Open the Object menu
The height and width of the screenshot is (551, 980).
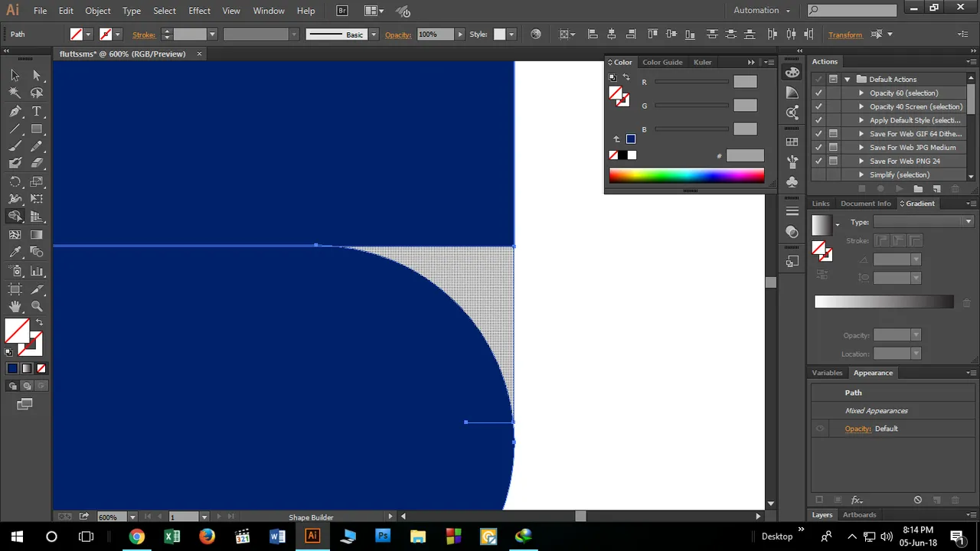pyautogui.click(x=98, y=11)
